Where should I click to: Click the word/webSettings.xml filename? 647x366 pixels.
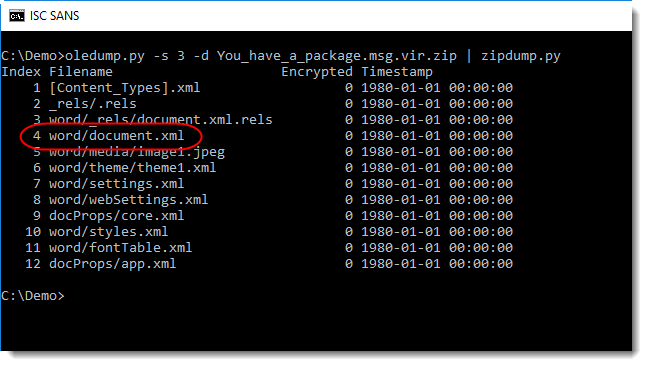pos(128,200)
